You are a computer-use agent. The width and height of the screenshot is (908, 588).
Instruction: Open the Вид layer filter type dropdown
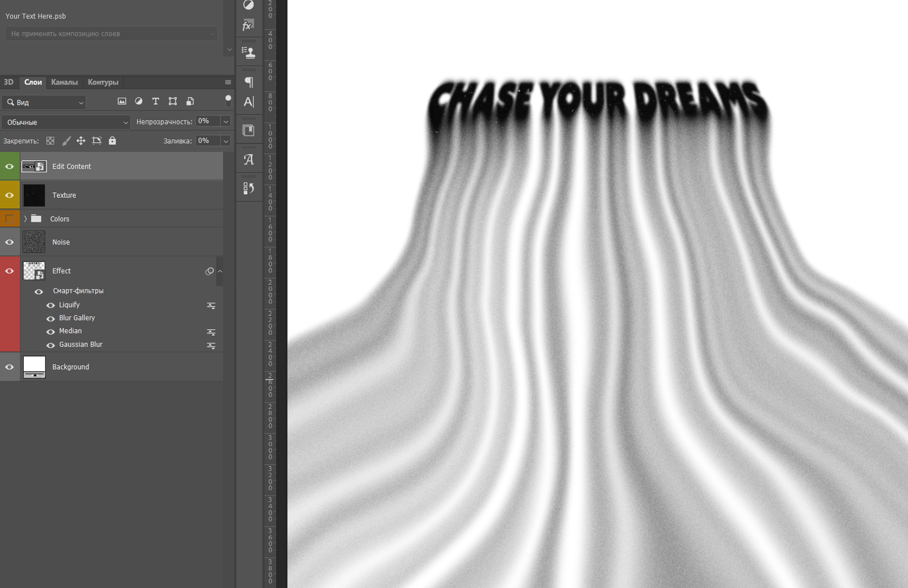pyautogui.click(x=44, y=102)
